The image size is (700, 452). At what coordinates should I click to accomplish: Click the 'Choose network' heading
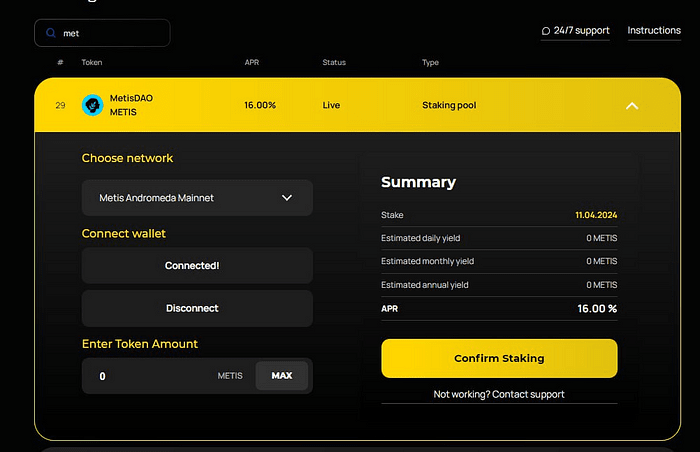[x=127, y=158]
